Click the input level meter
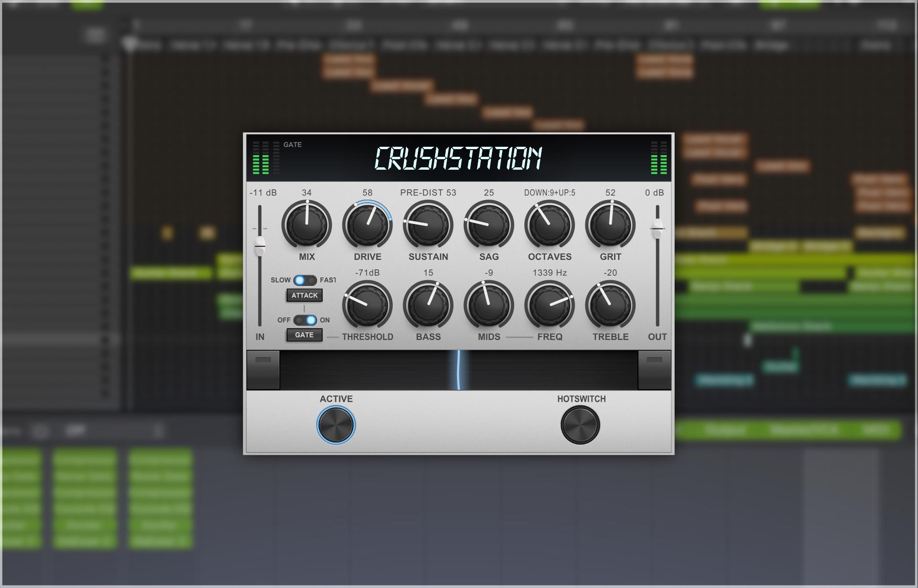This screenshot has height=588, width=918. (261, 158)
